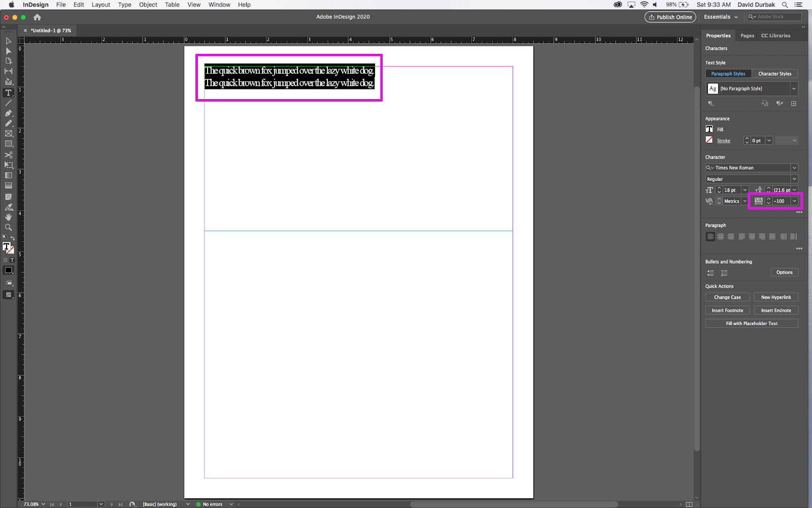Screen dimensions: 812x508
Task: Pick the Eyedropper tool
Action: pyautogui.click(x=8, y=207)
